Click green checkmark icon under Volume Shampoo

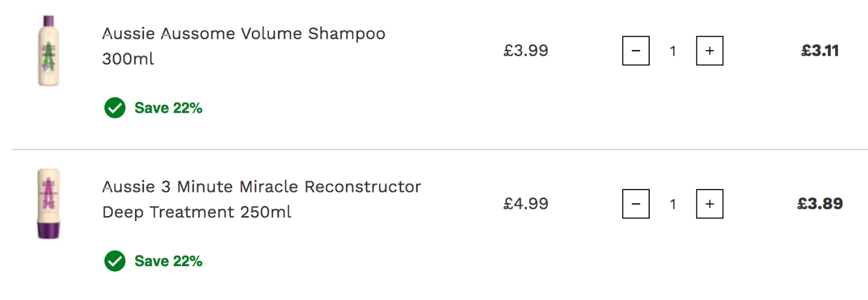click(115, 108)
